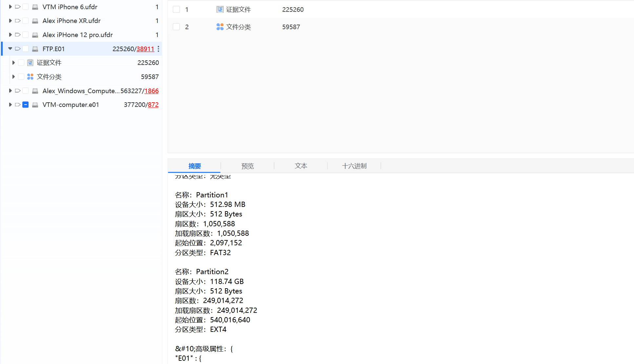The width and height of the screenshot is (634, 364).
Task: Expand the VTM-computer.e01 node
Action: [x=10, y=105]
